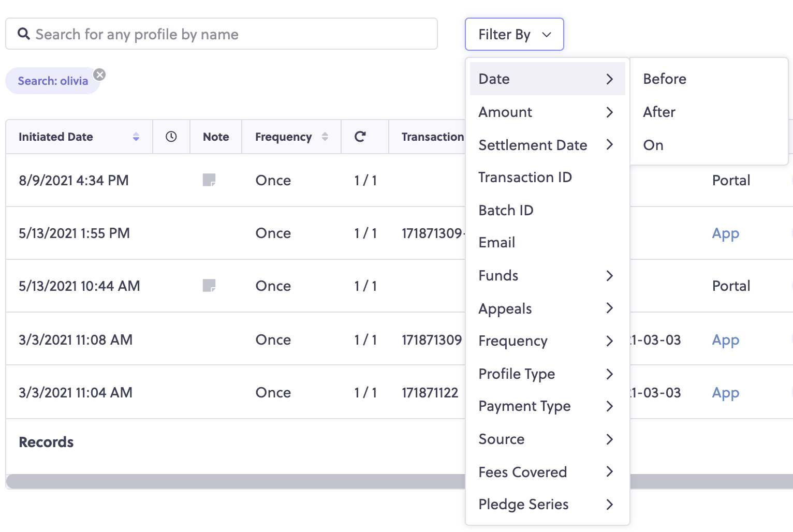Pick the On date option

(653, 145)
